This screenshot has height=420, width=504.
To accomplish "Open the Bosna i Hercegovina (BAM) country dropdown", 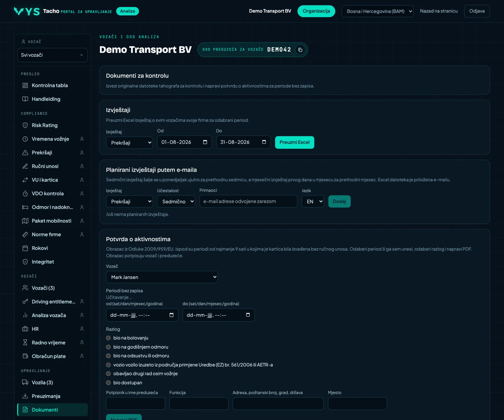I will click(377, 11).
